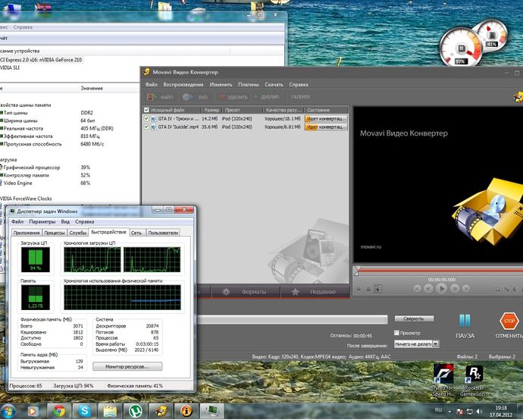Click the Пресет column header
This screenshot has width=523, height=420.
[x=242, y=110]
